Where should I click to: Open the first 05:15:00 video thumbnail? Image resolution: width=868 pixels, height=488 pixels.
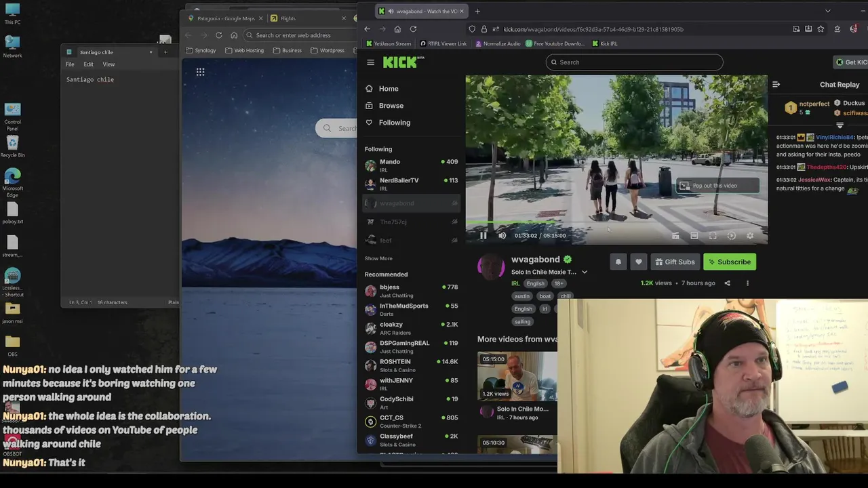click(517, 375)
